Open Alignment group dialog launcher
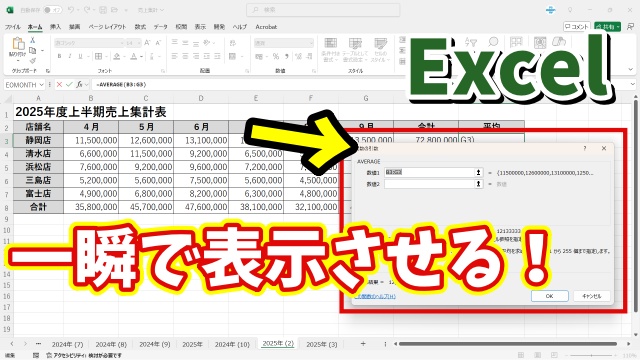This screenshot has width=640, height=360. tap(247, 71)
